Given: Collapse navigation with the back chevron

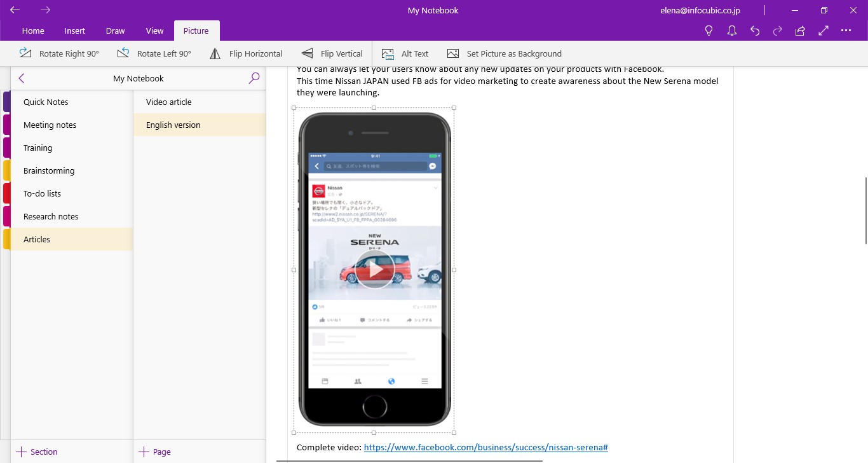Looking at the screenshot, I should (x=22, y=78).
